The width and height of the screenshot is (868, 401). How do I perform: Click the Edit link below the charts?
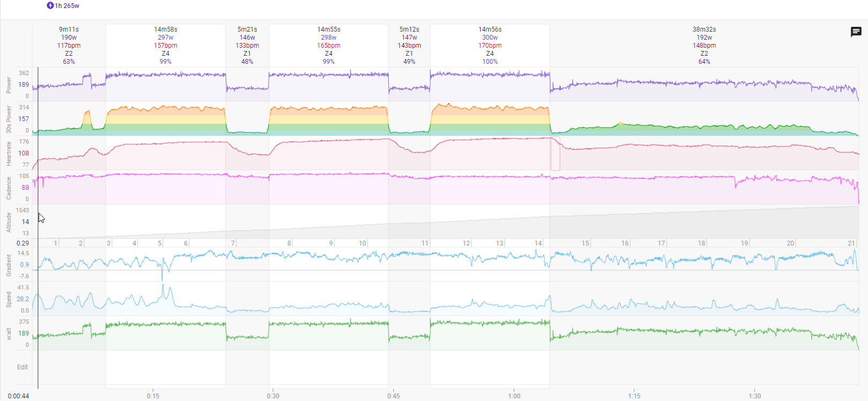(22, 367)
